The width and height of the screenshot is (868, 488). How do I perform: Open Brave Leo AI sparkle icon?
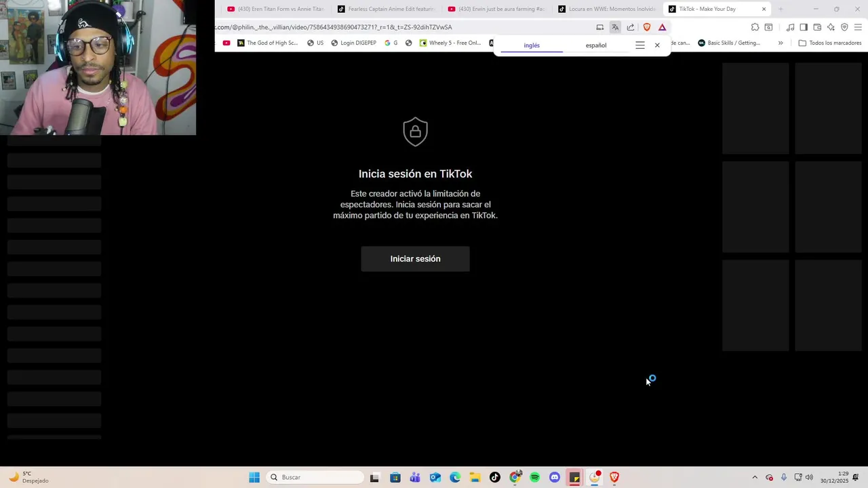(831, 27)
